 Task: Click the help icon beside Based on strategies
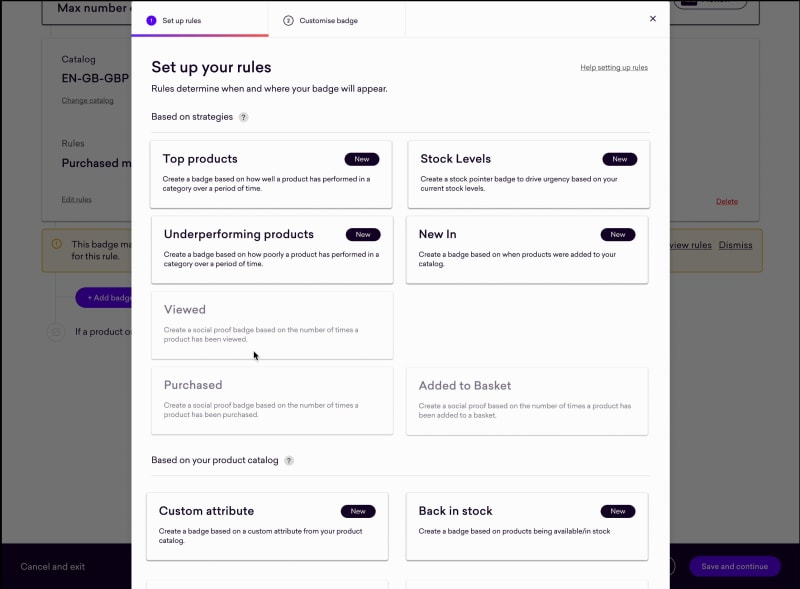coord(243,117)
